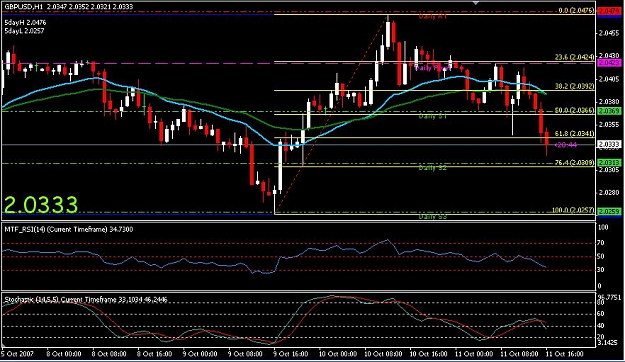Viewport: 625px width, 362px height.
Task: Click the large green 2.0333 price display
Action: [41, 205]
